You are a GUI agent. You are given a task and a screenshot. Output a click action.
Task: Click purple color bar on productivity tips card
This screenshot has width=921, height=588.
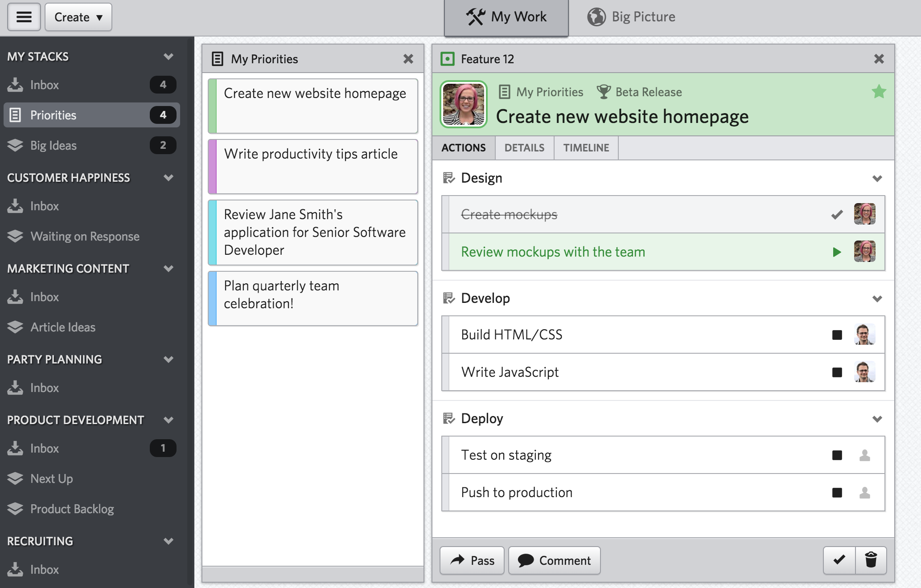pos(213,167)
